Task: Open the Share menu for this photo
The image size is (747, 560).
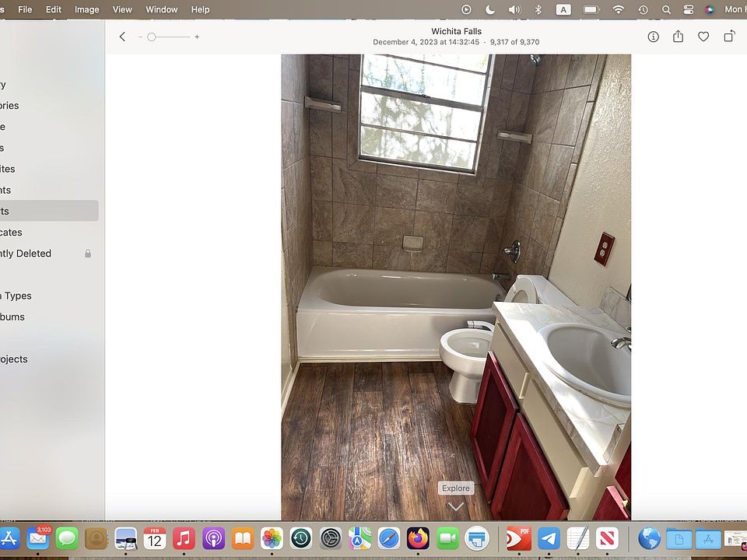Action: [x=678, y=37]
